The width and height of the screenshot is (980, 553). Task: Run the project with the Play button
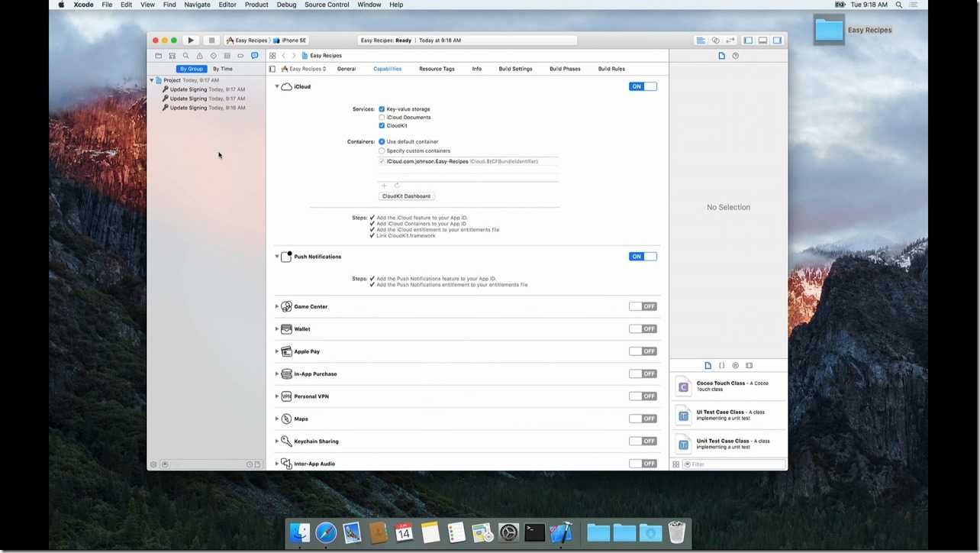pyautogui.click(x=191, y=40)
